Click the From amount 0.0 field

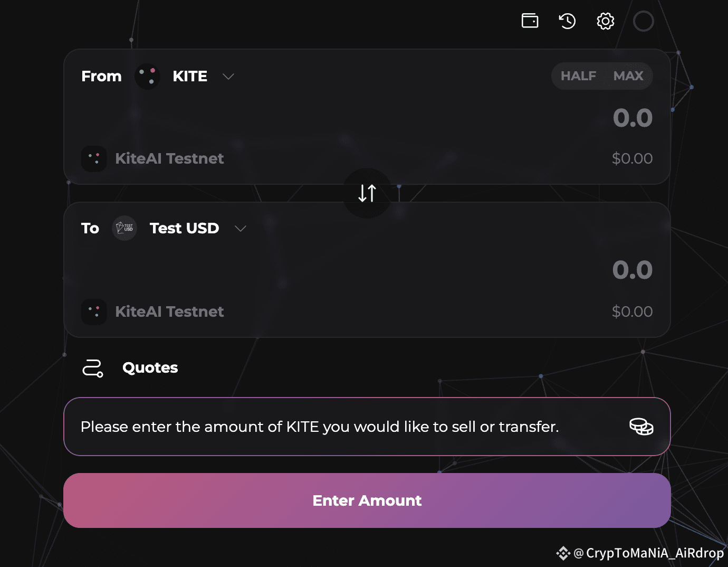(x=633, y=118)
